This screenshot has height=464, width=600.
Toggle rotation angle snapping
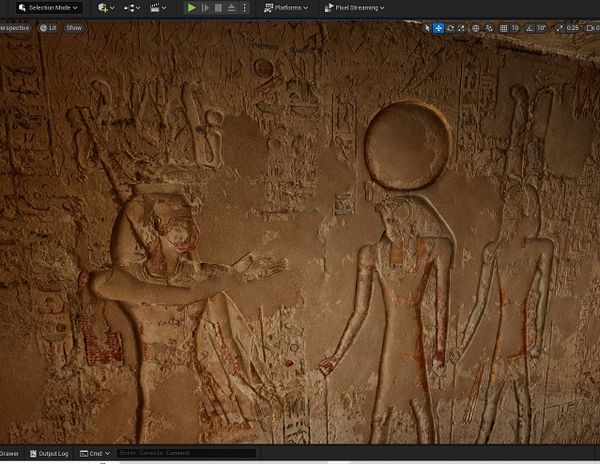[529, 28]
